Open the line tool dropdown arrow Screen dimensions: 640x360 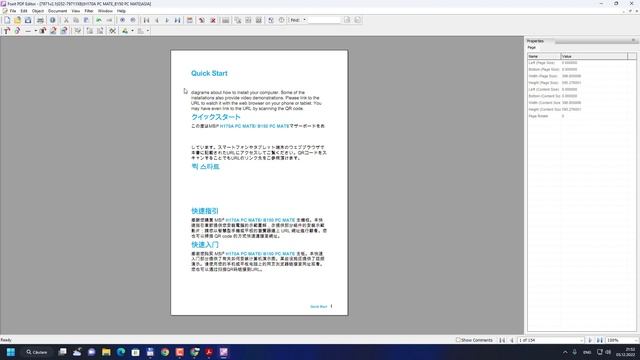click(x=36, y=31)
